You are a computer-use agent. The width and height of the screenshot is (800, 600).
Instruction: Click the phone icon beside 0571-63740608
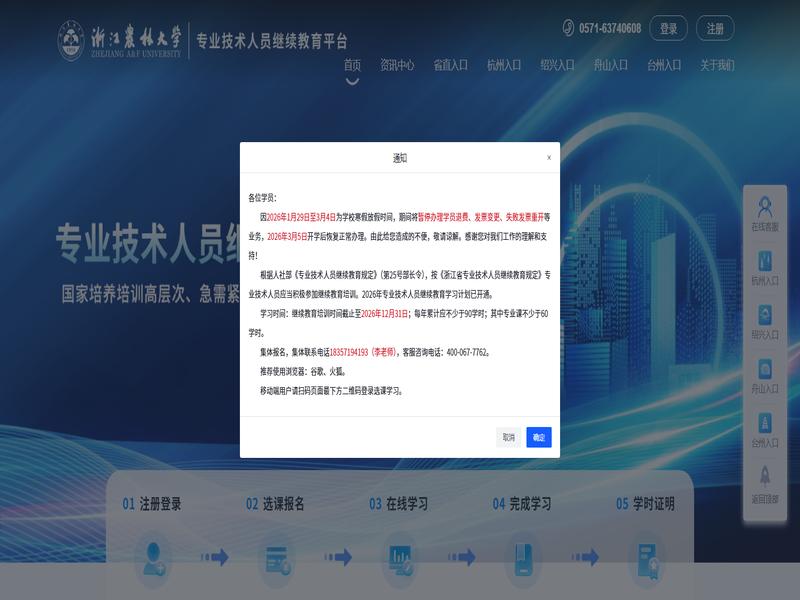(568, 28)
